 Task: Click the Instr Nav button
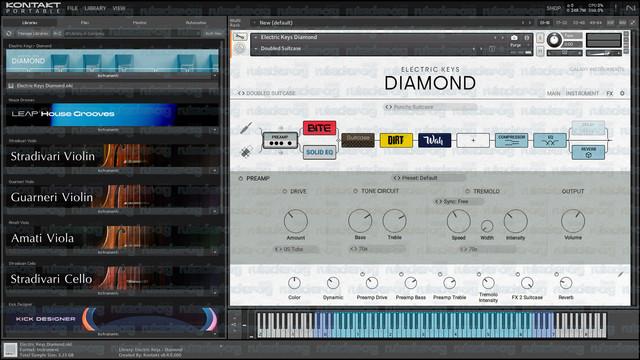pyautogui.click(x=213, y=33)
